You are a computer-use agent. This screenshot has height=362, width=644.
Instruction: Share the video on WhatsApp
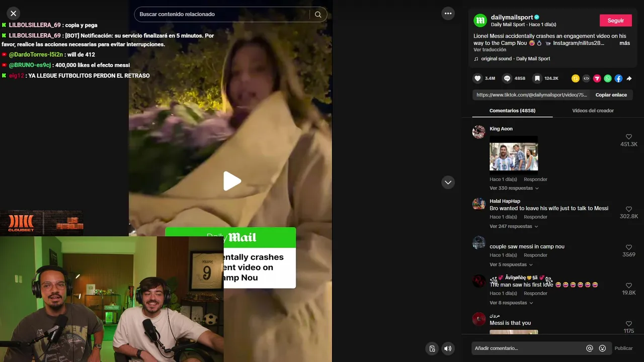click(608, 78)
